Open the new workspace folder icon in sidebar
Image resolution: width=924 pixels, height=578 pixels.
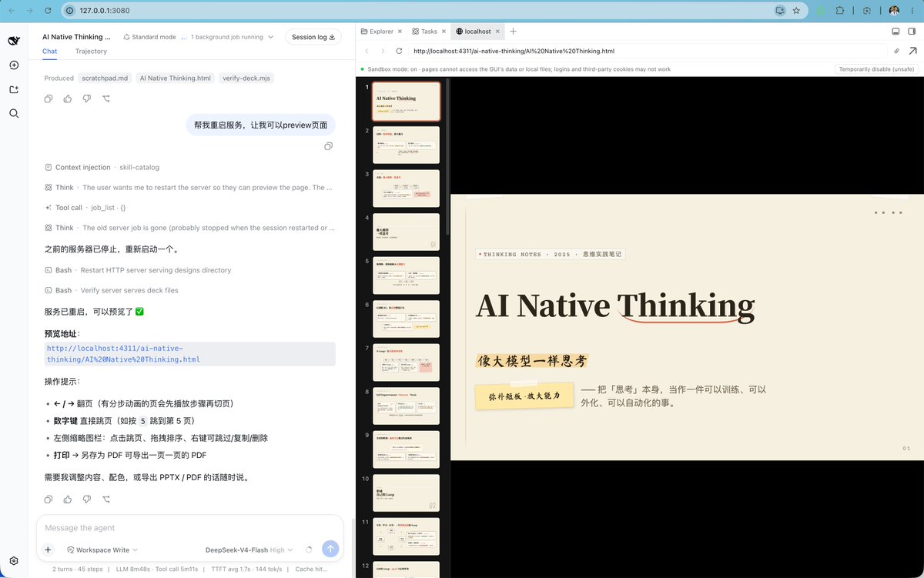click(x=14, y=89)
